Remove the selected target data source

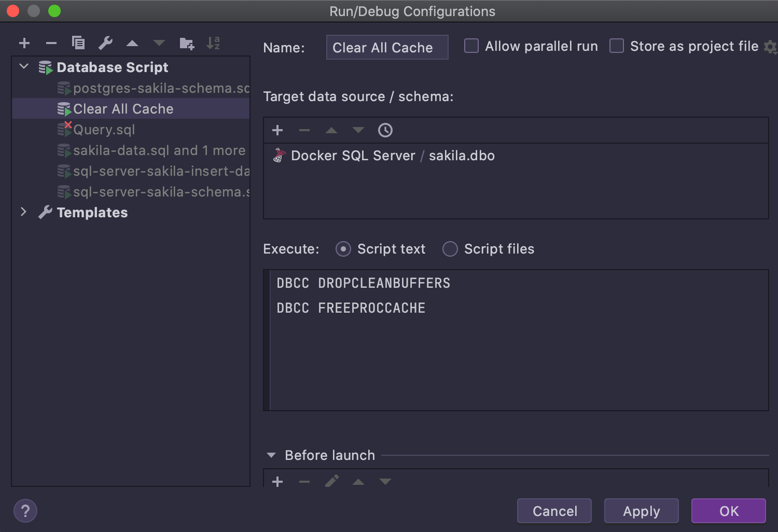(x=304, y=130)
